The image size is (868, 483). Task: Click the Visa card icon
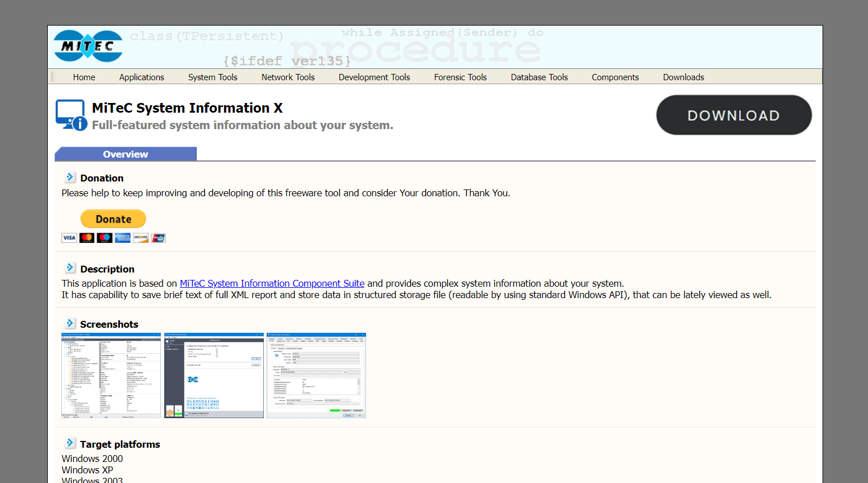[x=69, y=238]
